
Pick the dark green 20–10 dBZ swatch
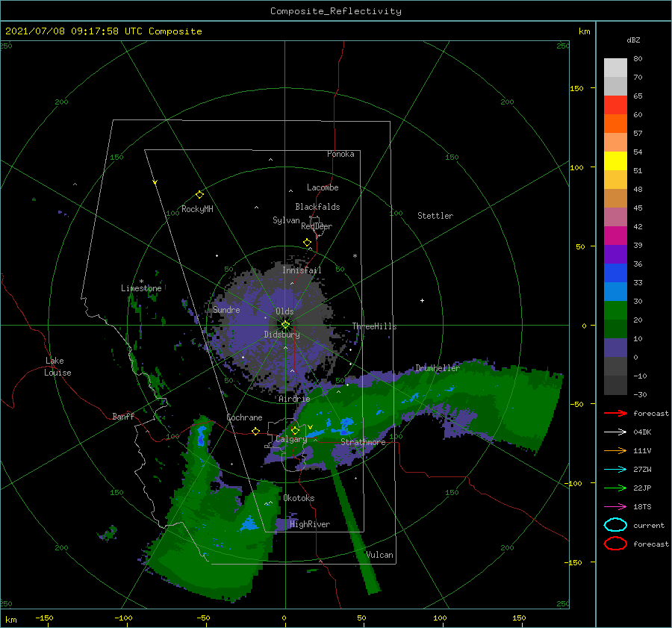[x=615, y=329]
